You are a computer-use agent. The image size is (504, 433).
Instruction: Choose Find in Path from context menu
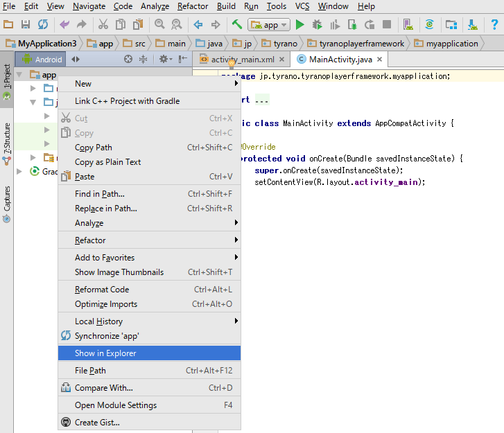coord(150,194)
